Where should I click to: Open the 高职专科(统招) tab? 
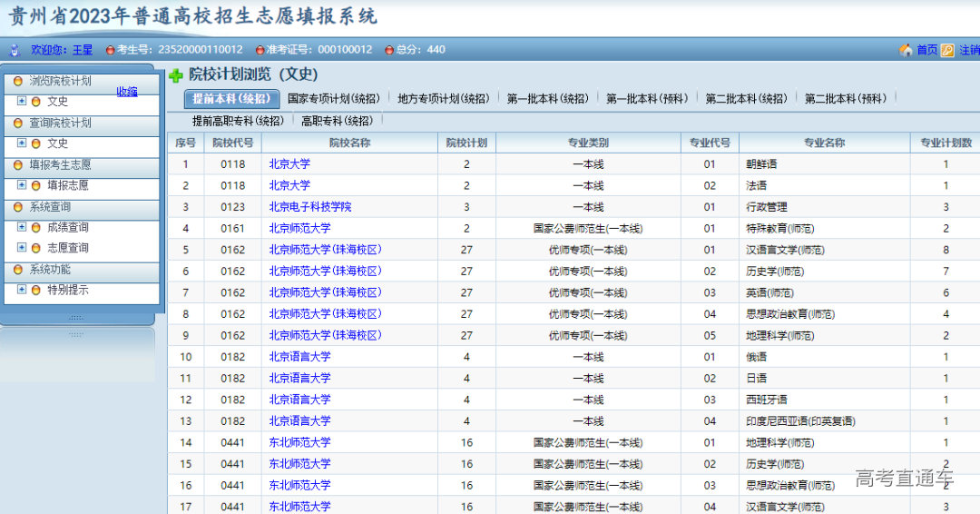click(x=337, y=120)
